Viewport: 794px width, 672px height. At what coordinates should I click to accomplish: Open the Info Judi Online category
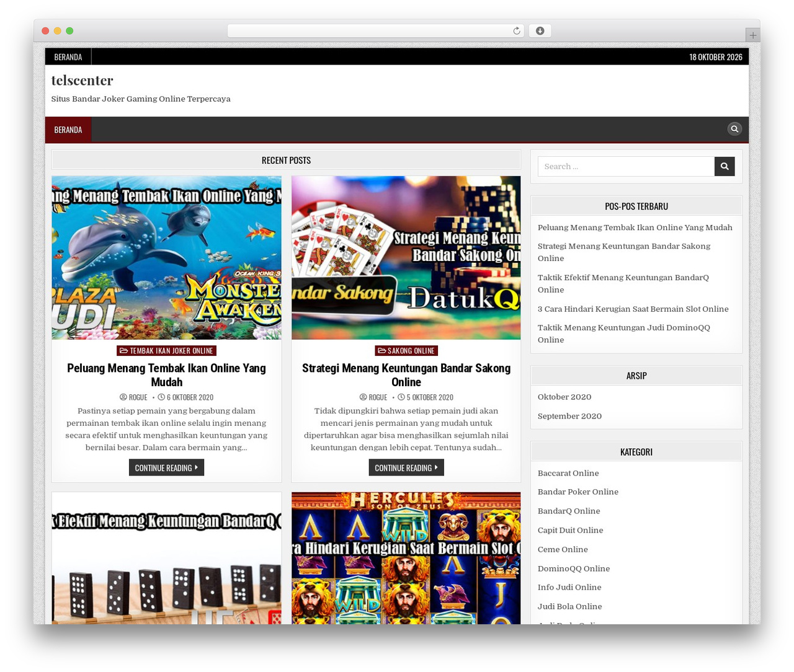click(569, 587)
